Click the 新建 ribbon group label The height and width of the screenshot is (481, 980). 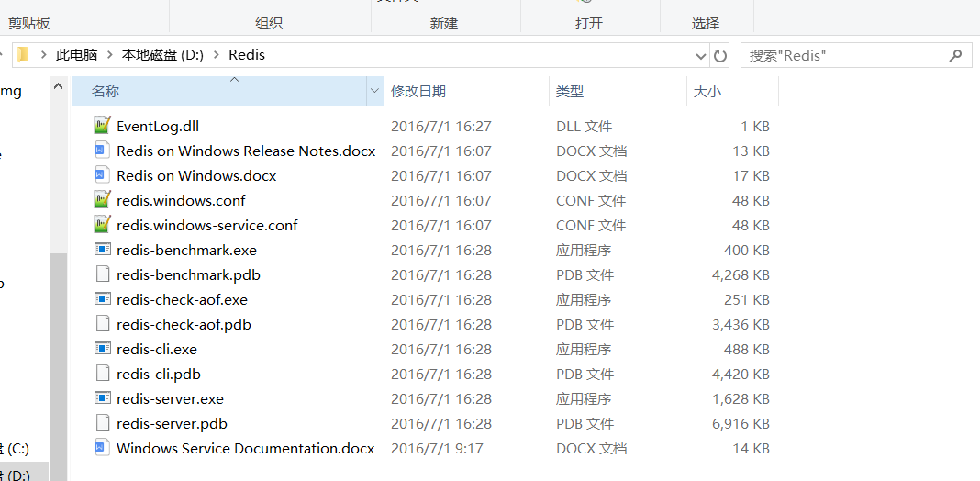pos(444,24)
